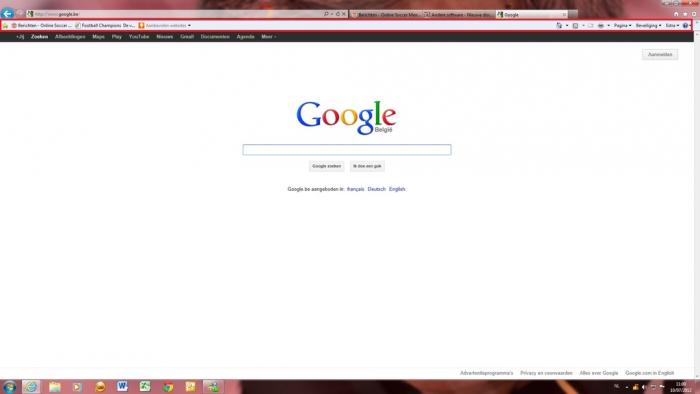Focus the Google search input box
700x394 pixels.
click(x=347, y=149)
